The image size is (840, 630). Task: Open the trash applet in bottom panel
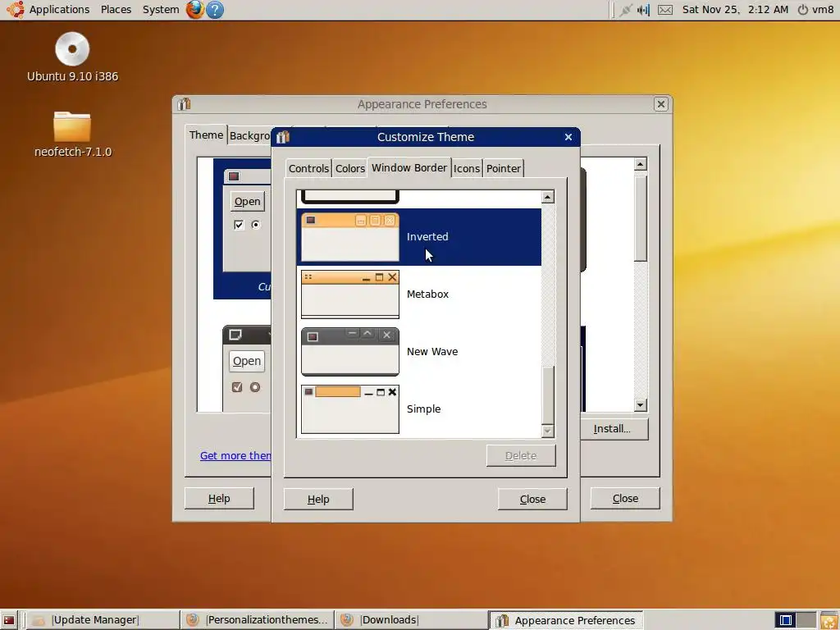point(829,620)
